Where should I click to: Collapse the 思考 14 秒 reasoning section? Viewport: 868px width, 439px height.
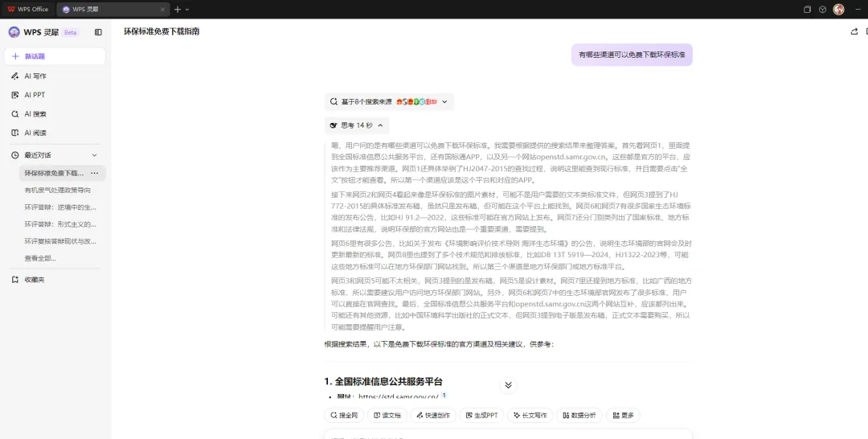(x=357, y=125)
